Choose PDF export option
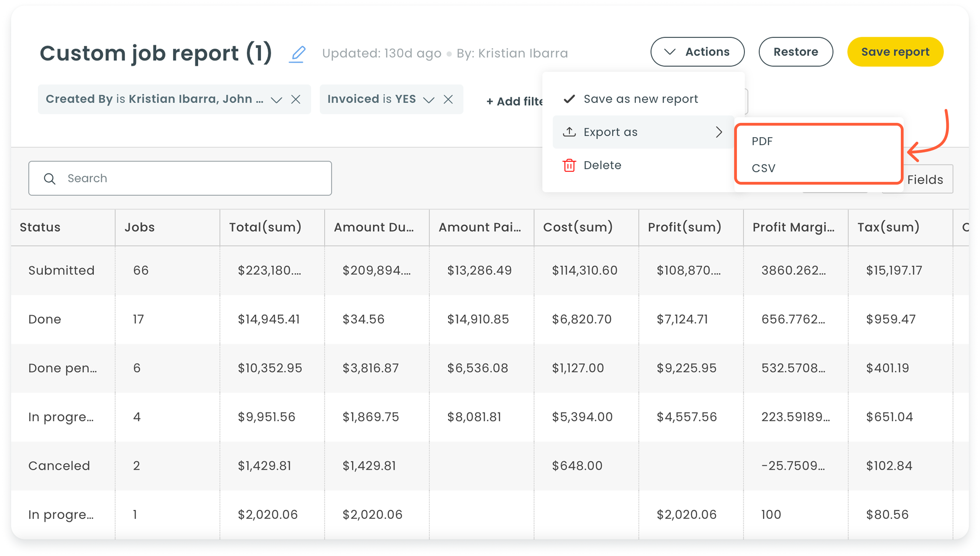 762,141
